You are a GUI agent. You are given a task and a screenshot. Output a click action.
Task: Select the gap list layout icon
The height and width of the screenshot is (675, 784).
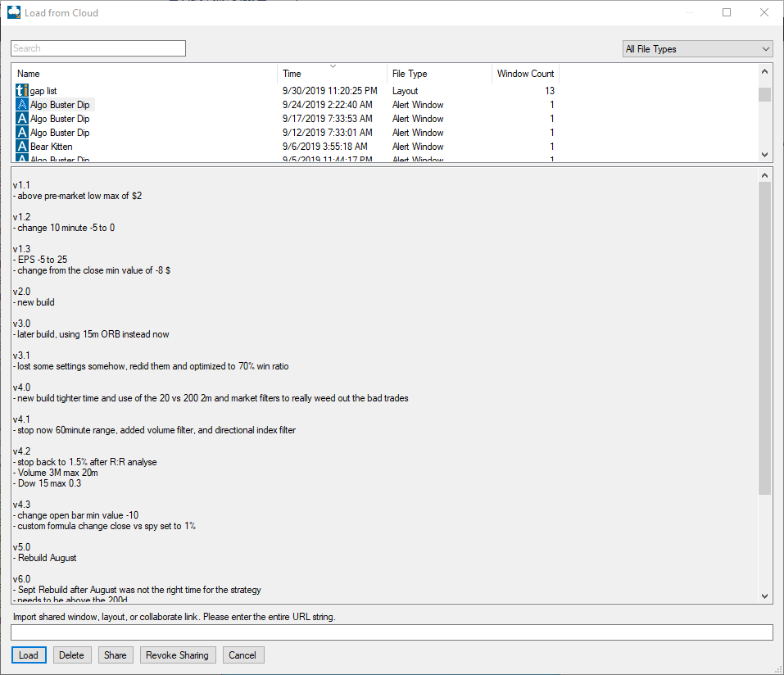pyautogui.click(x=20, y=90)
